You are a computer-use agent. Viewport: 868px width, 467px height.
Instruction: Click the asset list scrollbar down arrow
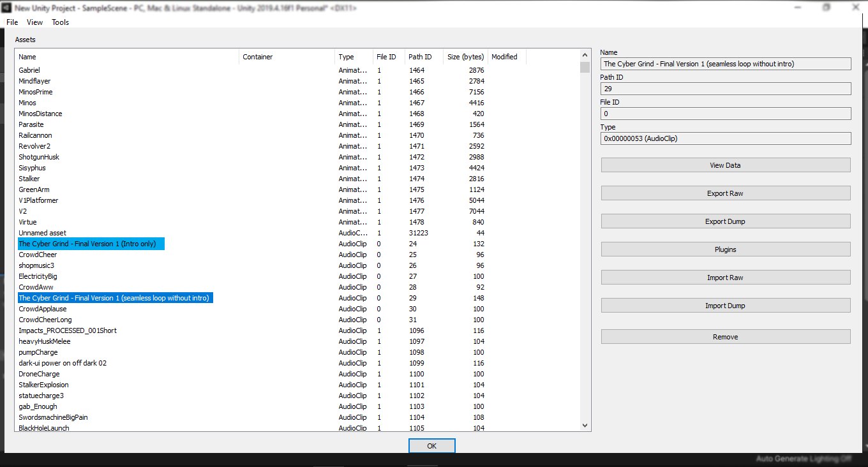[585, 425]
